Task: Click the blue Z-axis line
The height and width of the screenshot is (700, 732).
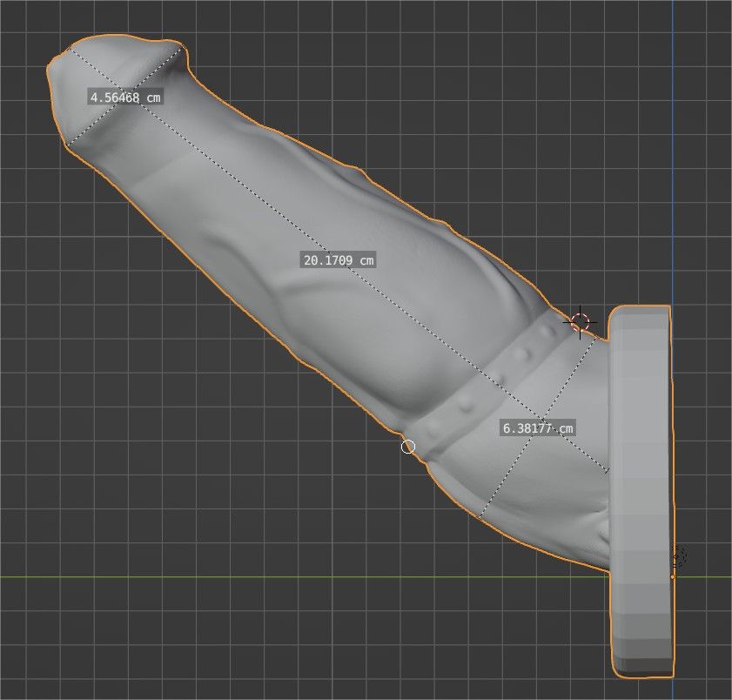Action: click(673, 174)
